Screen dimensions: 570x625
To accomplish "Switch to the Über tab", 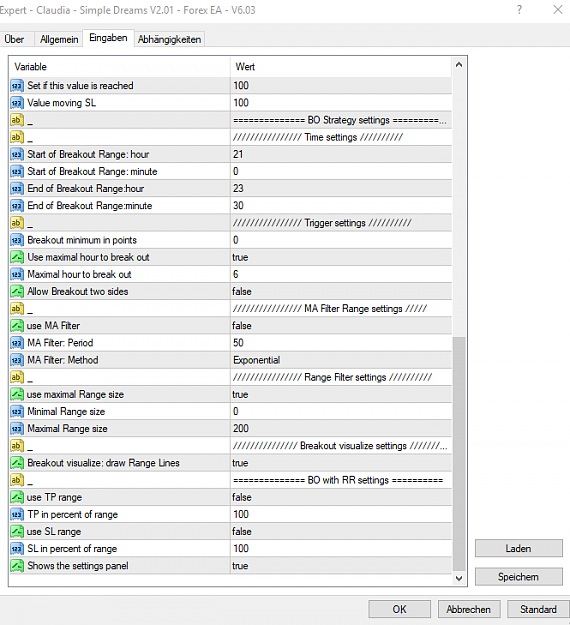I will tap(14, 39).
